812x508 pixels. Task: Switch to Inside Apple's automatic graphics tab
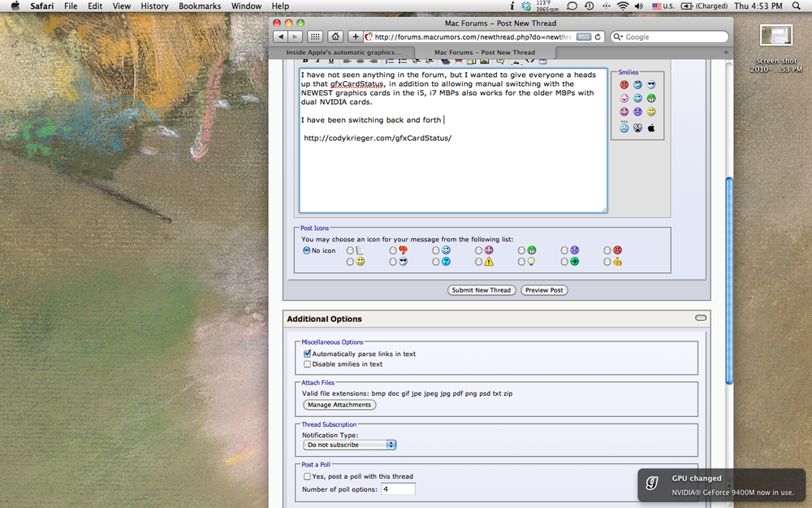click(x=343, y=52)
